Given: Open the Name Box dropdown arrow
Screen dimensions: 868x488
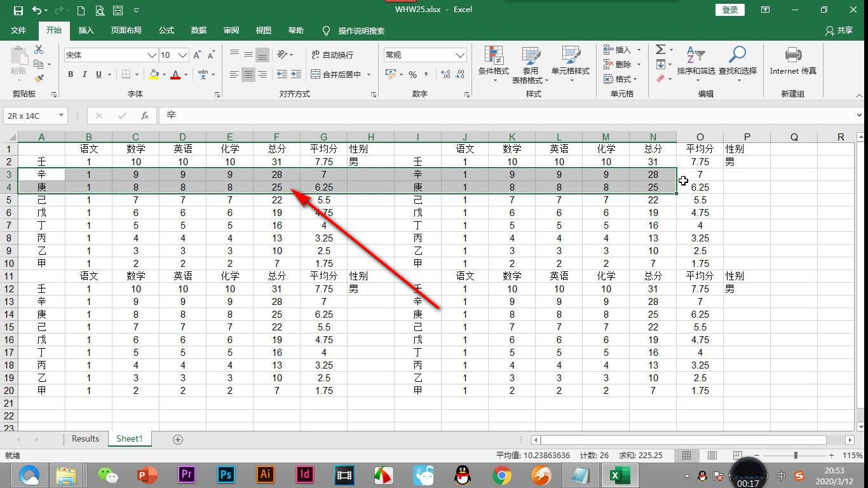Looking at the screenshot, I should 61,116.
